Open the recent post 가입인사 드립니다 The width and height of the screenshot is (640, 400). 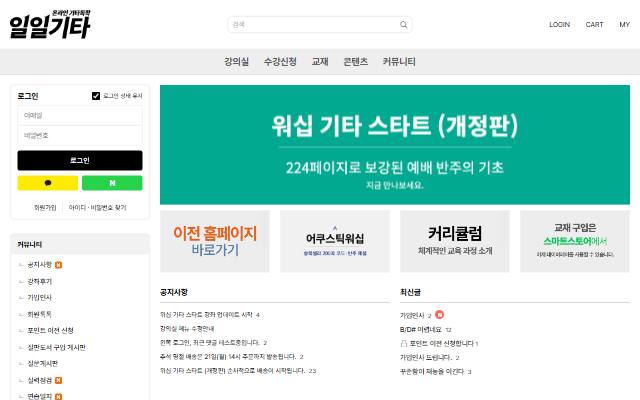coord(429,358)
